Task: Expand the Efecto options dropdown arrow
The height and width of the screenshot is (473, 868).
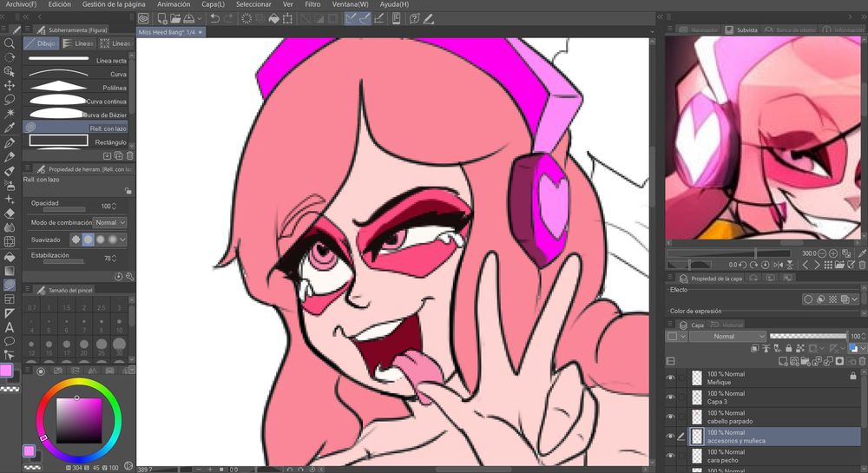Action: click(x=855, y=299)
